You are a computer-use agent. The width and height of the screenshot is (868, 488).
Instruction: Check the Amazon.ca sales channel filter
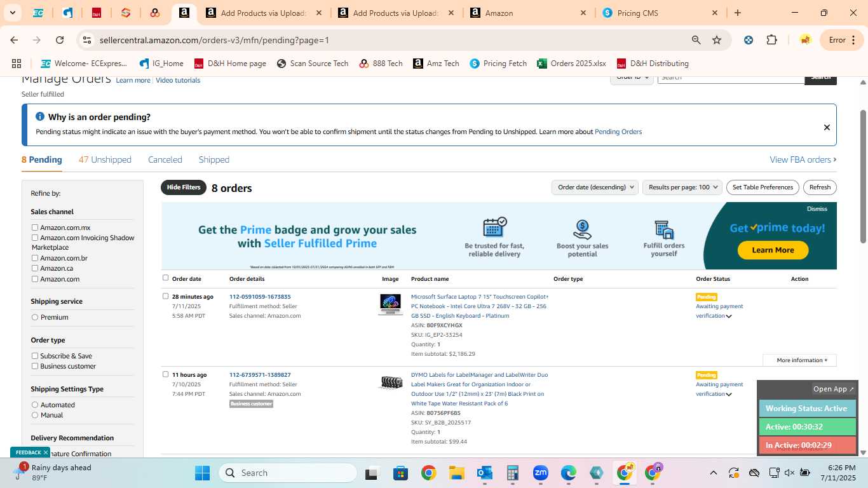click(35, 268)
